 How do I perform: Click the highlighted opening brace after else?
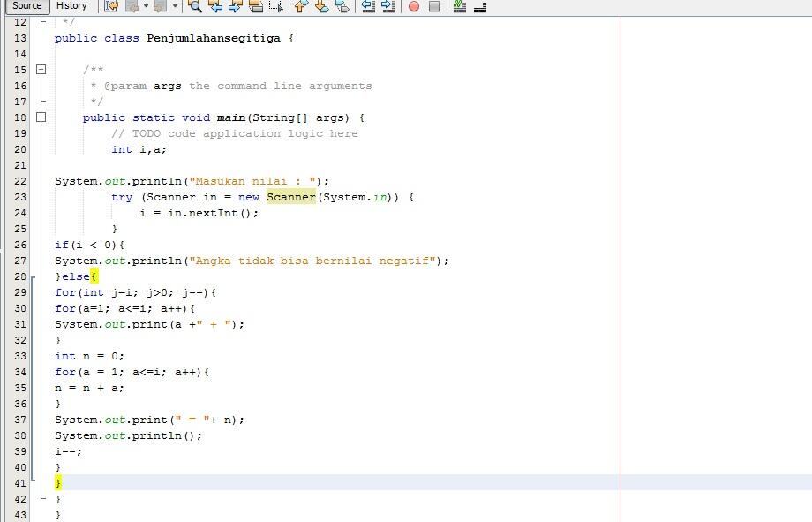(94, 276)
